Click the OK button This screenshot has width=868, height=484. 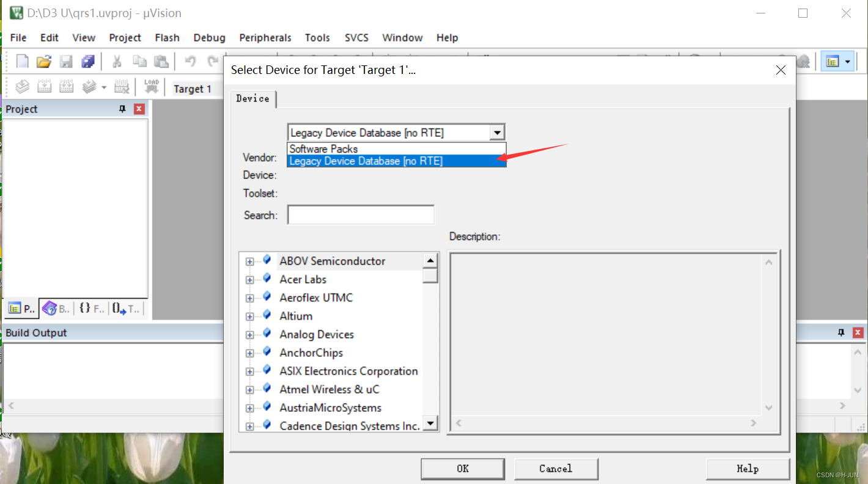click(463, 469)
